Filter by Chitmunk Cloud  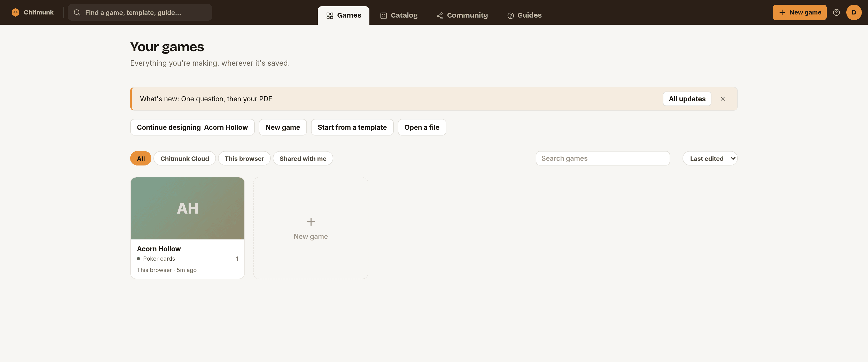[184, 158]
